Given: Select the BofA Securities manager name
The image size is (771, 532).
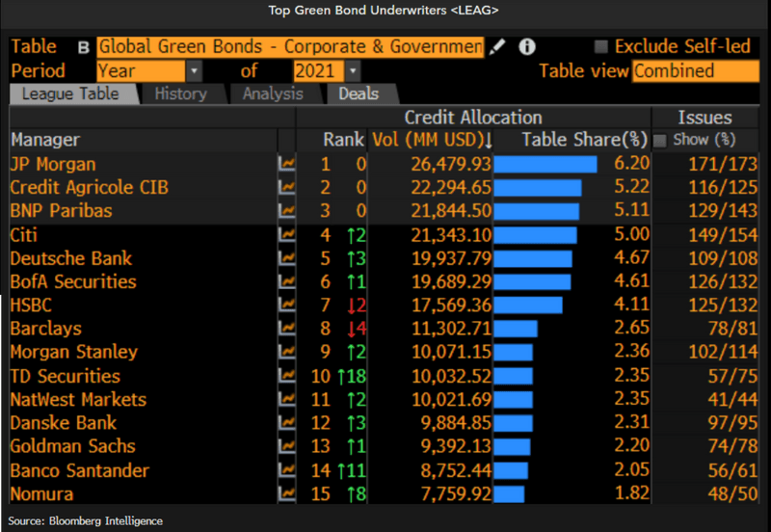Looking at the screenshot, I should pos(73,281).
